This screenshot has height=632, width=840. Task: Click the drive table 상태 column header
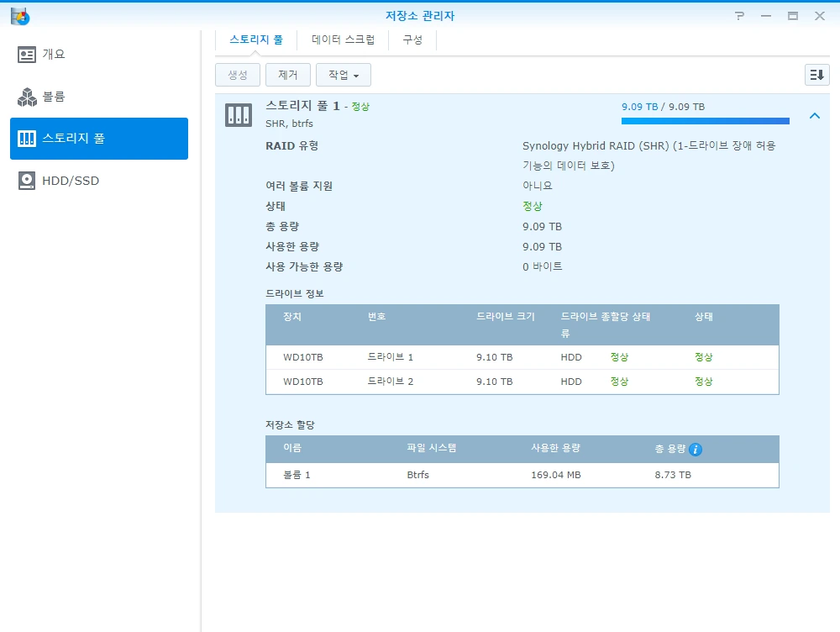coord(703,316)
